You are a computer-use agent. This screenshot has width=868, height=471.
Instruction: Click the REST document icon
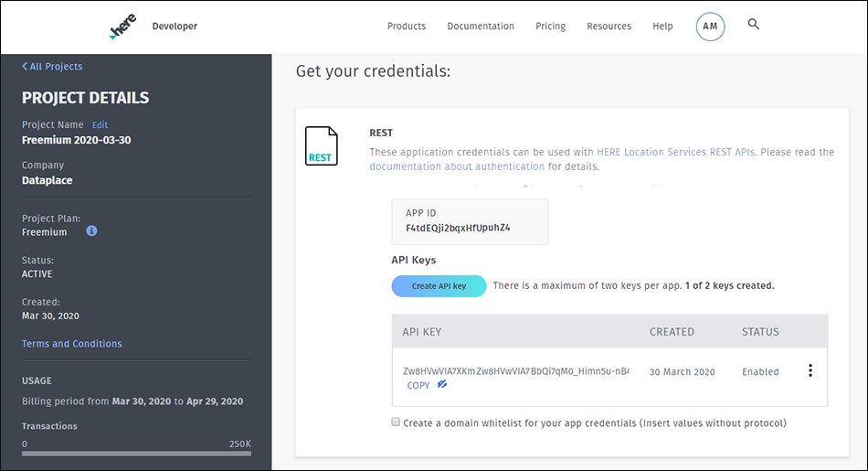tap(321, 145)
